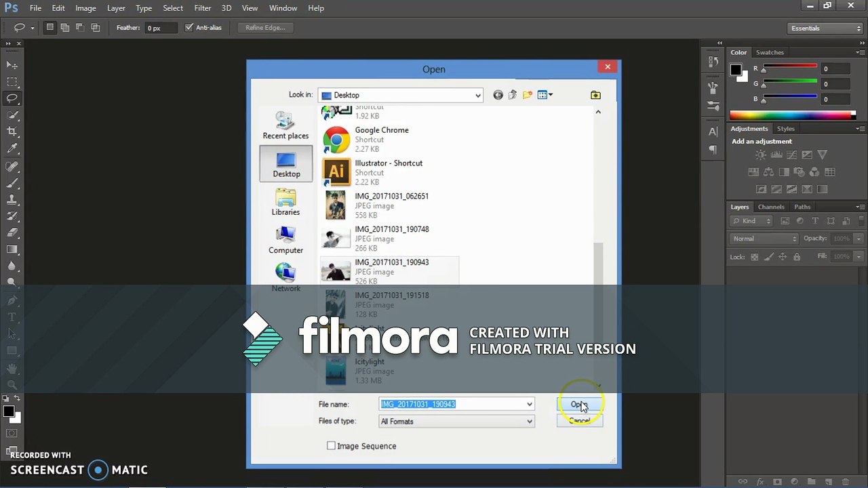Select the History Brush tool
The image size is (868, 488).
click(x=12, y=216)
